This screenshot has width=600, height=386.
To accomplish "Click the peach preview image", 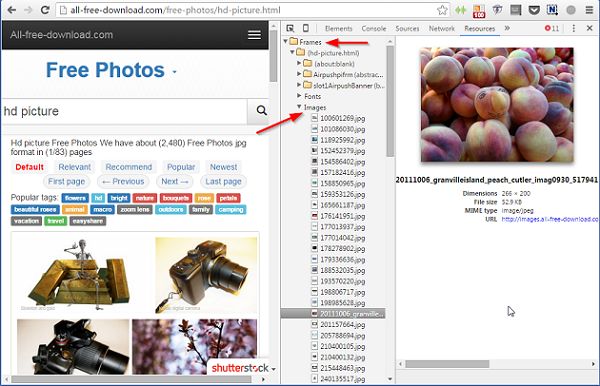I will click(x=497, y=104).
